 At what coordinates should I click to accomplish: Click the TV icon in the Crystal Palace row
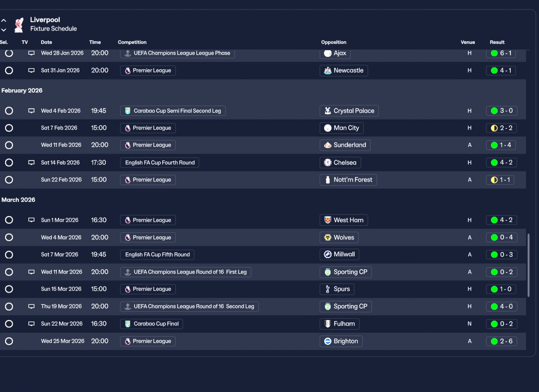pos(31,111)
